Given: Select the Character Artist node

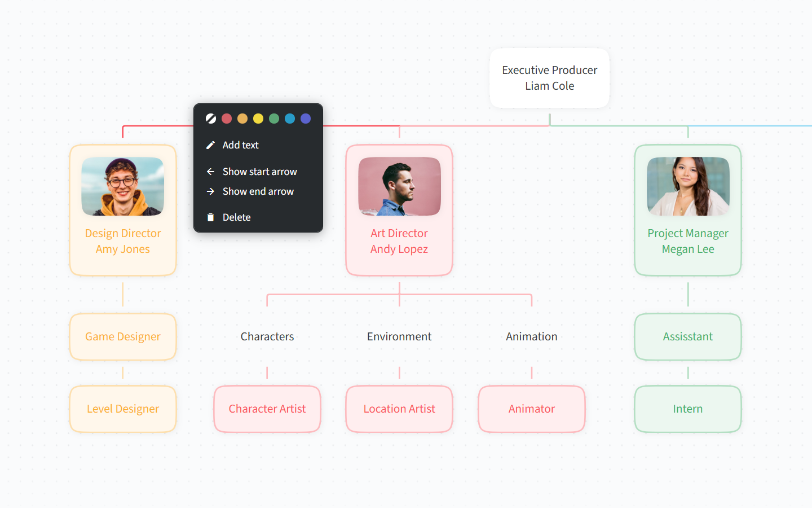Looking at the screenshot, I should (x=267, y=409).
